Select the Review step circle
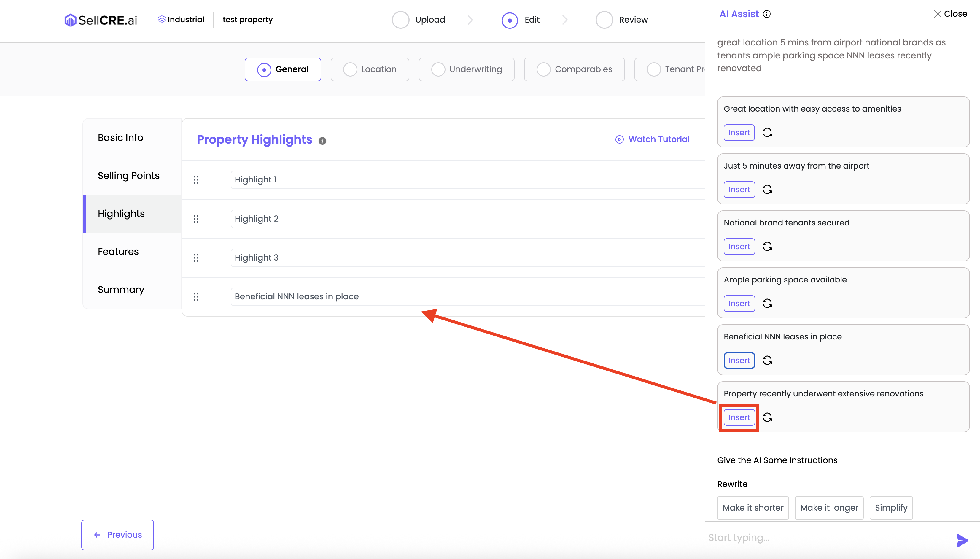The image size is (980, 559). (604, 20)
